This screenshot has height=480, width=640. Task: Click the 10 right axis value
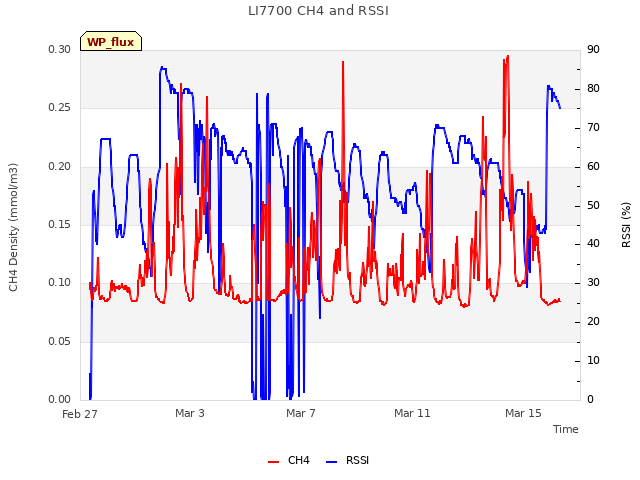(593, 360)
